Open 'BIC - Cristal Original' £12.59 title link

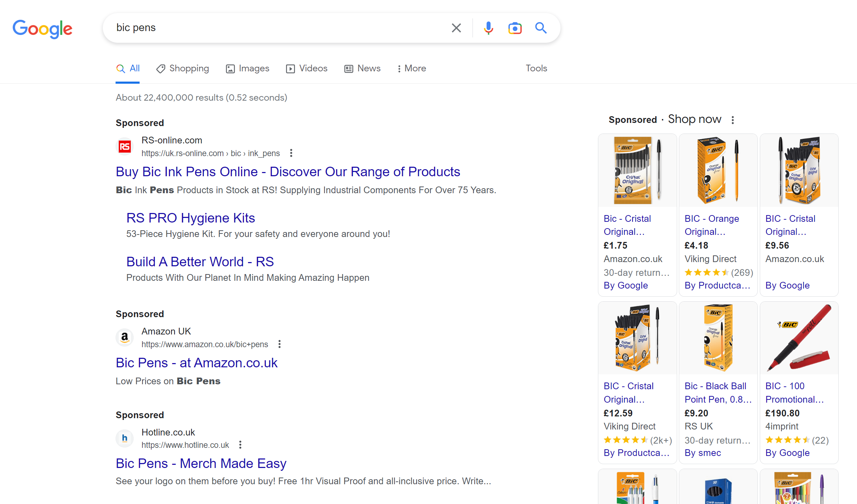pyautogui.click(x=629, y=393)
